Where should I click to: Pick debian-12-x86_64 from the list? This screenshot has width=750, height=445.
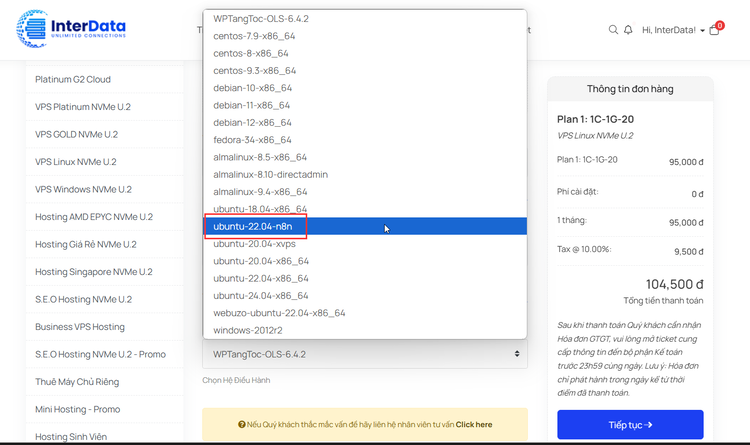click(x=364, y=122)
